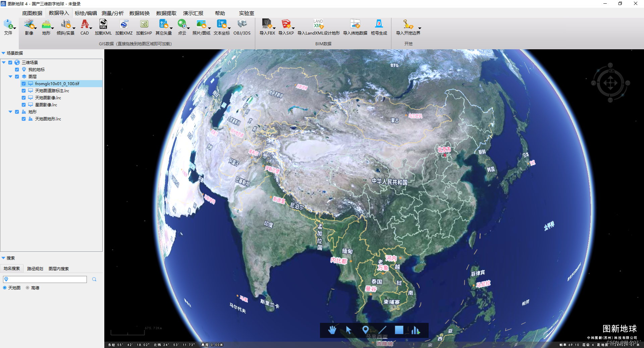Click the 加载KMZ icon
Viewport: 644px width, 348px height.
[x=124, y=24]
